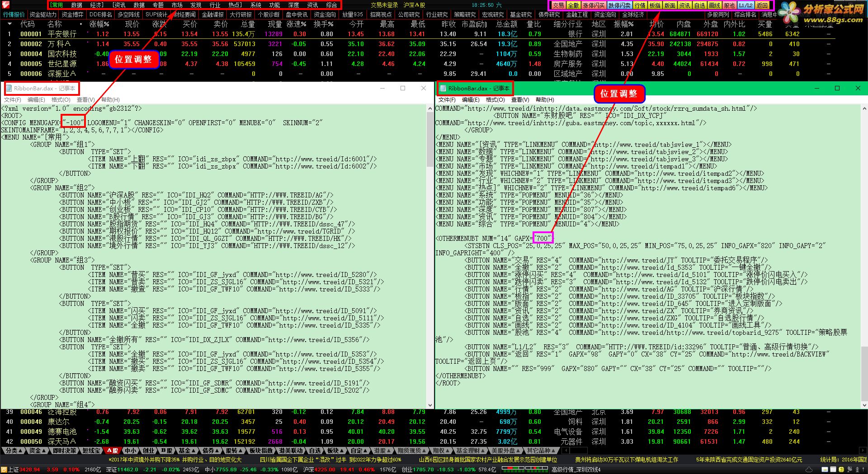Image resolution: width=868 pixels, height=474 pixels.
Task: Switch to the 资金驱动力 tab
Action: point(43,14)
